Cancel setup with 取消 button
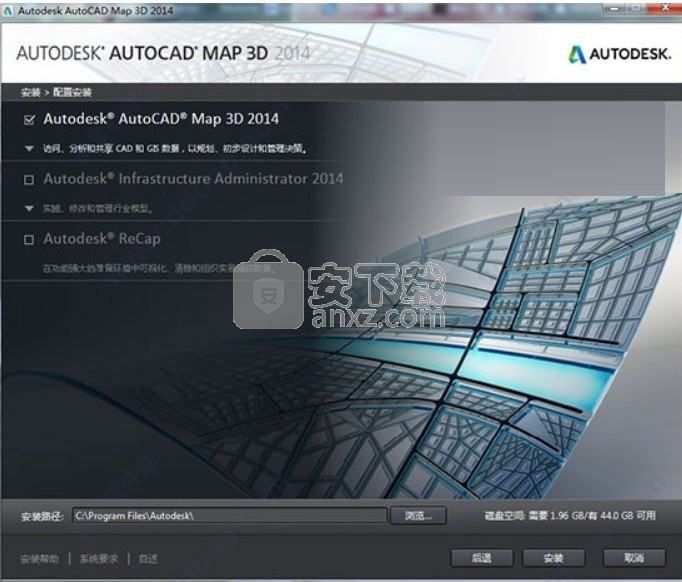The height and width of the screenshot is (582, 682). pyautogui.click(x=634, y=558)
